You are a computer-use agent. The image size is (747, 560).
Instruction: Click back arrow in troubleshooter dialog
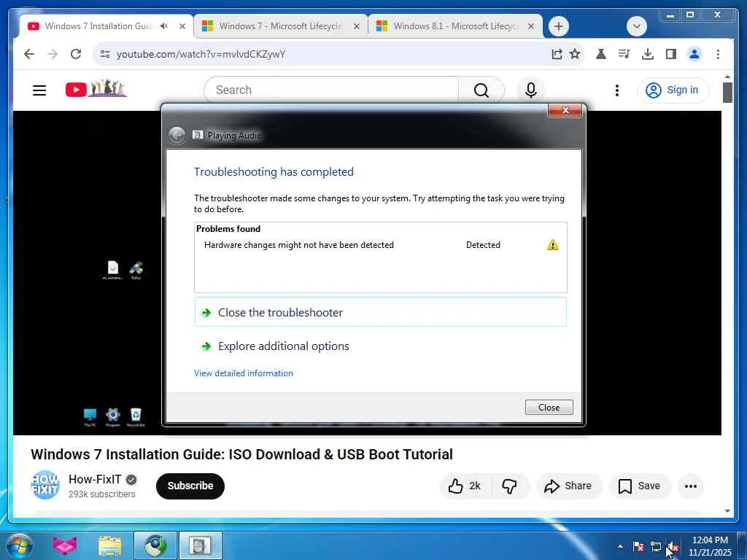tap(177, 135)
